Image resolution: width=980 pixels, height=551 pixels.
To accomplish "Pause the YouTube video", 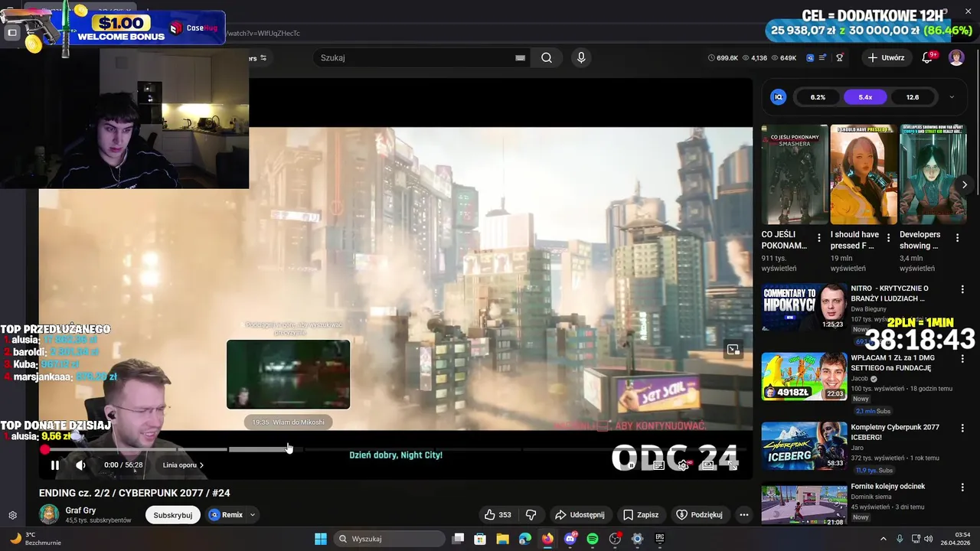I will (x=55, y=465).
